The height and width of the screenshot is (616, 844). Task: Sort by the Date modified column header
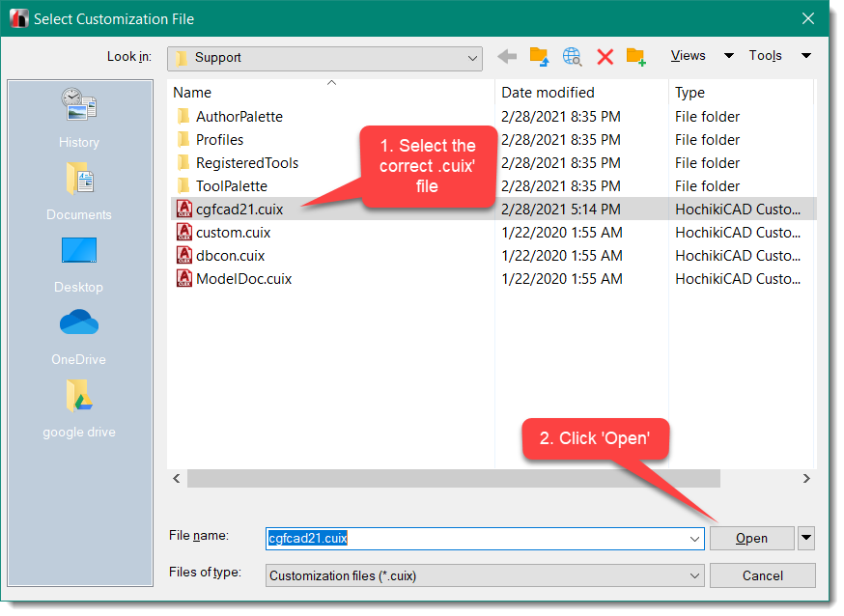[581, 93]
